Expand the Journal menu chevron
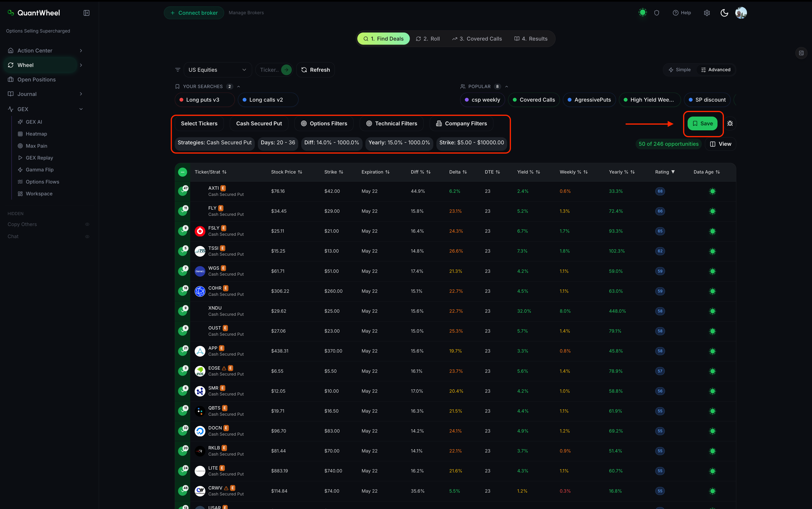 pyautogui.click(x=81, y=94)
